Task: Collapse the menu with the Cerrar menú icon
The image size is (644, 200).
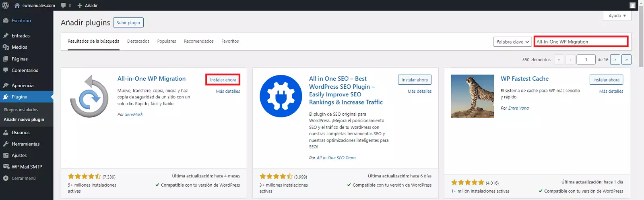Action: 6,178
